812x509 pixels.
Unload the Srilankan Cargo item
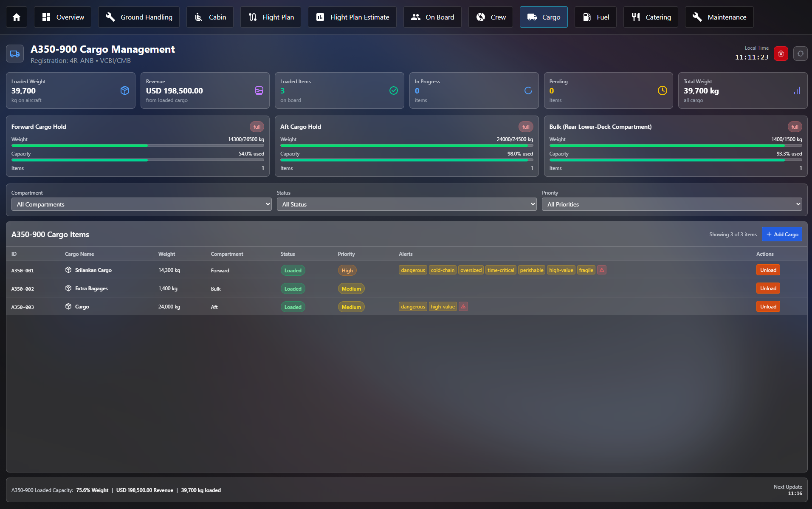click(x=768, y=270)
